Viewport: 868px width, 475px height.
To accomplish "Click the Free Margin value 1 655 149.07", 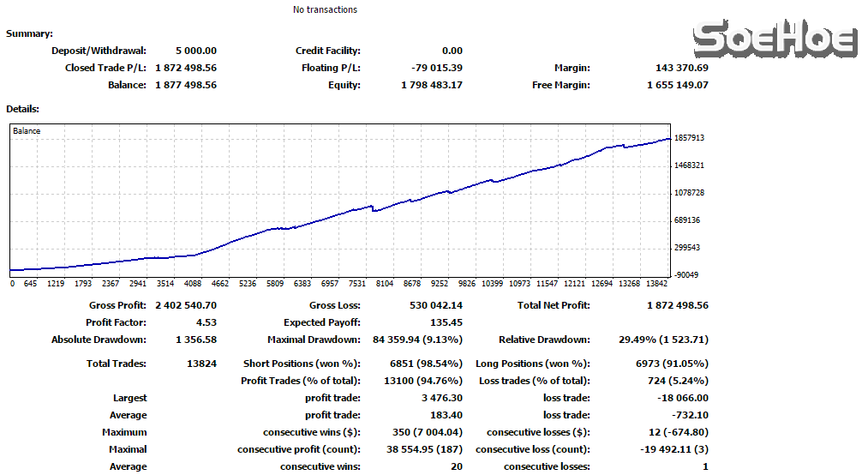I will click(678, 85).
